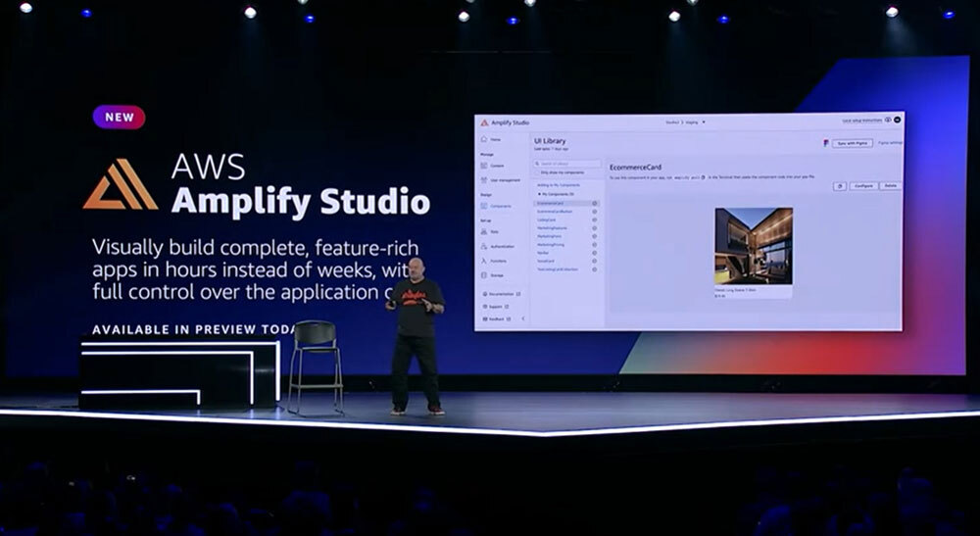
Task: Open the Local setup instructions link
Action: click(862, 120)
